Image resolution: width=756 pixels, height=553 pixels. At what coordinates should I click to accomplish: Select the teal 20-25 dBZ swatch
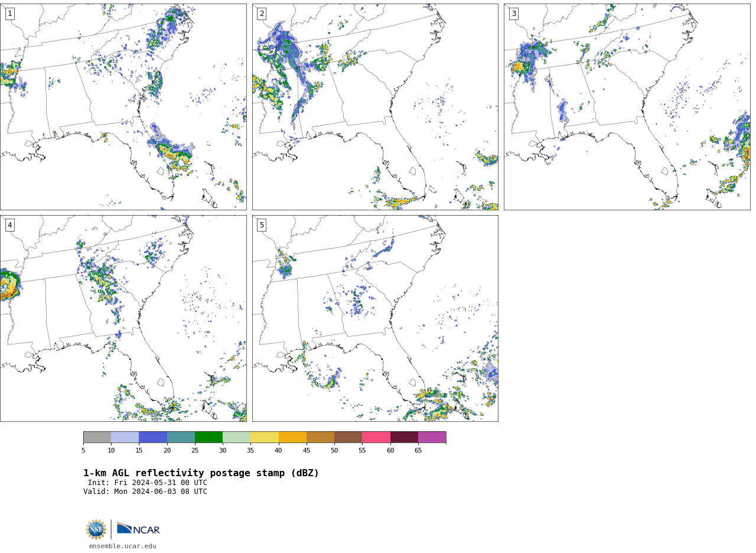click(181, 437)
